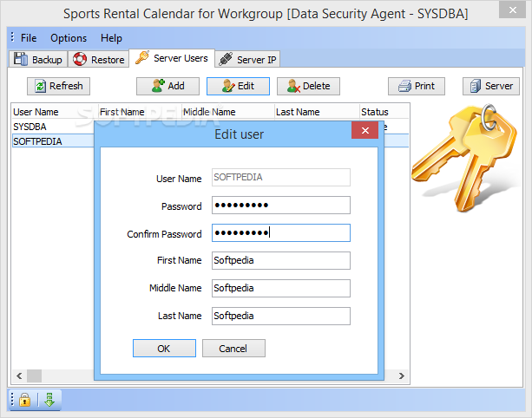Confirm the Edit user dialog with OK

164,348
